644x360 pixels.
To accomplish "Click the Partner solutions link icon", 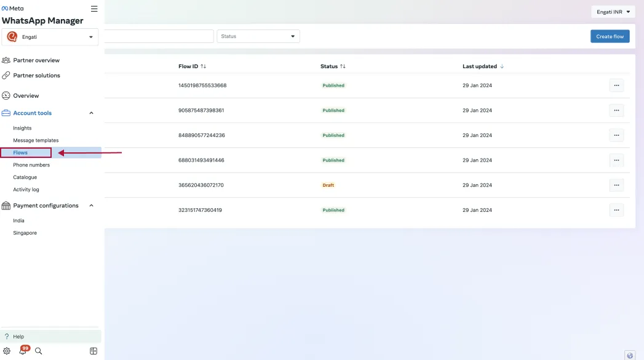I will (6, 76).
